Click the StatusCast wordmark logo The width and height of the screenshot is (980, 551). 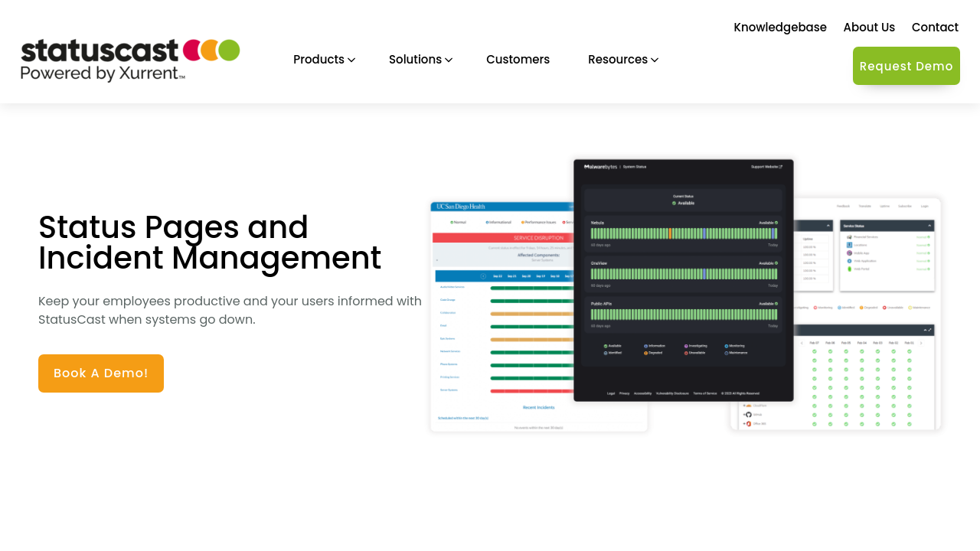point(100,51)
